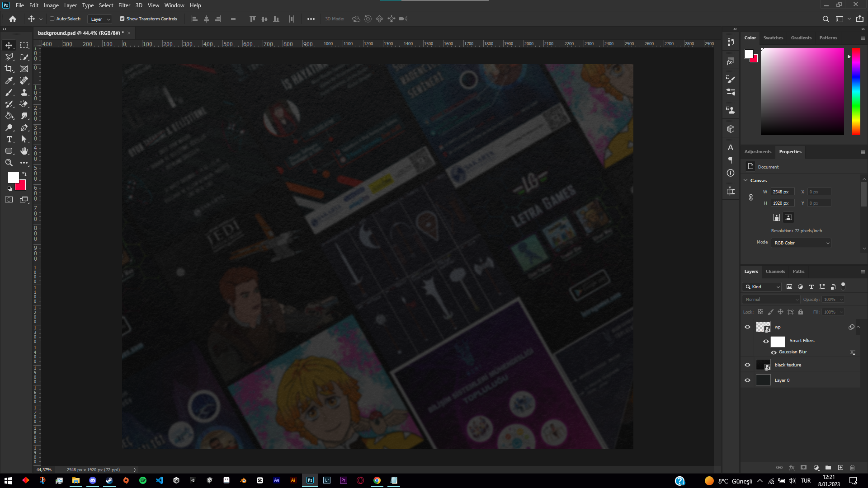Select the Horizontal Type tool
Screen dimensions: 868x488
9,139
